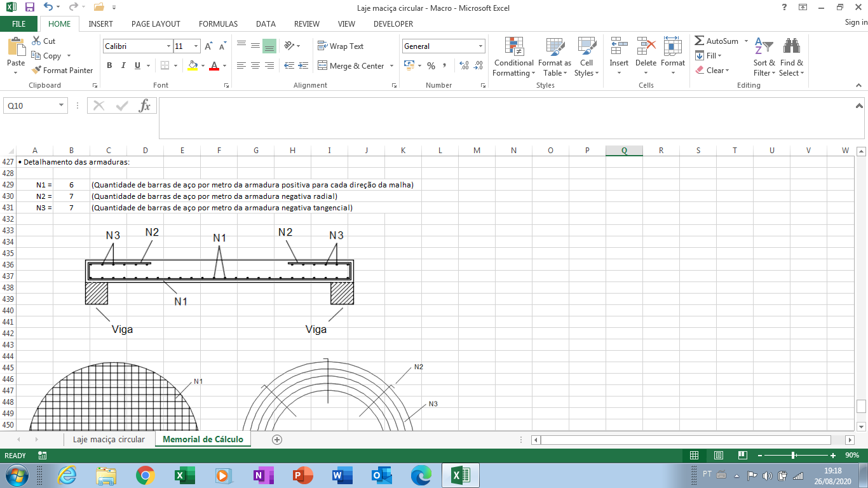Viewport: 868px width, 488px height.
Task: Toggle underline formatting
Action: 137,65
